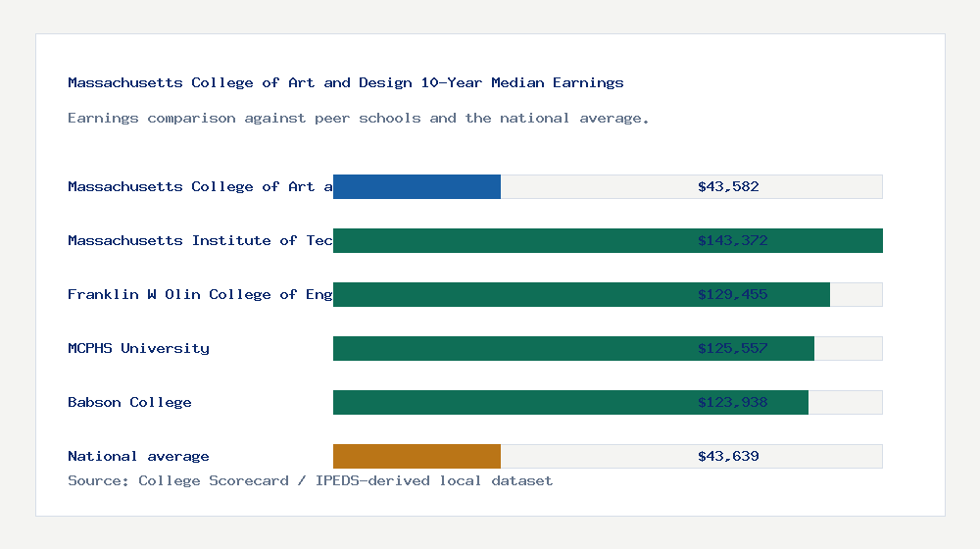Image resolution: width=980 pixels, height=549 pixels.
Task: Click the value $129,455
Action: tap(732, 294)
